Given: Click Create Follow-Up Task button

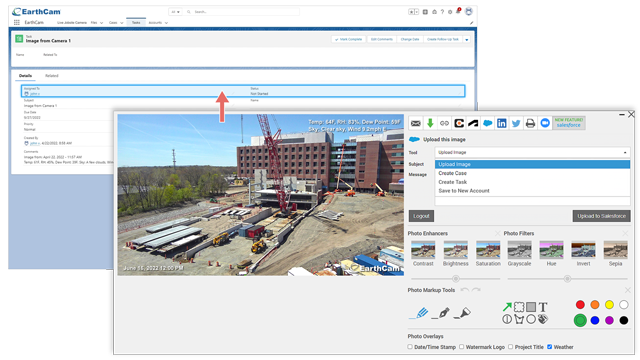Looking at the screenshot, I should pyautogui.click(x=443, y=40).
